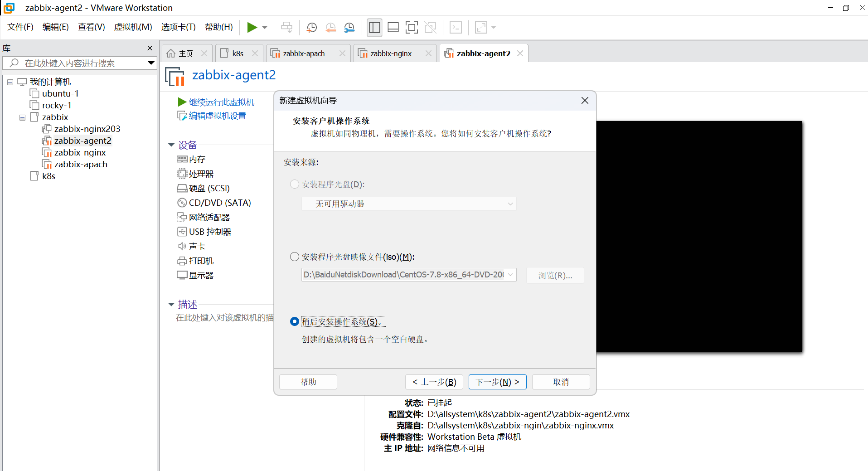
Task: Click the VMware Workstation logo icon
Action: click(9, 8)
